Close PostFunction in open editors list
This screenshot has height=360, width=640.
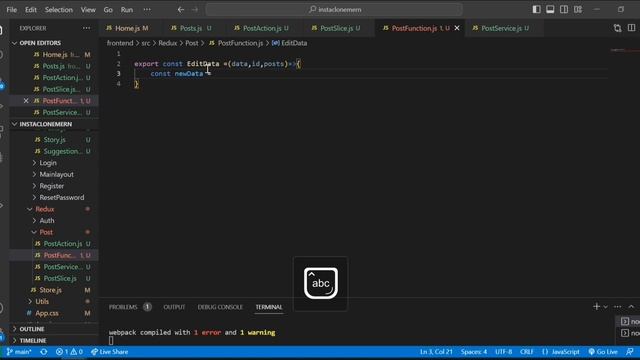pyautogui.click(x=26, y=100)
